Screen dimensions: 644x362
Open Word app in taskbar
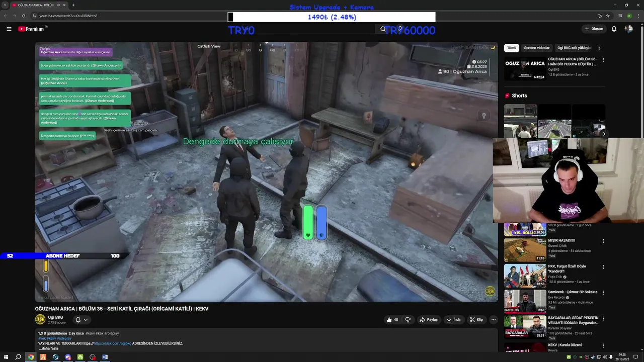[105, 357]
